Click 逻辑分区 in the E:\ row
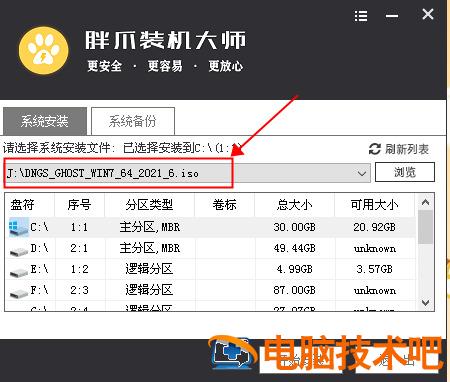 149,269
